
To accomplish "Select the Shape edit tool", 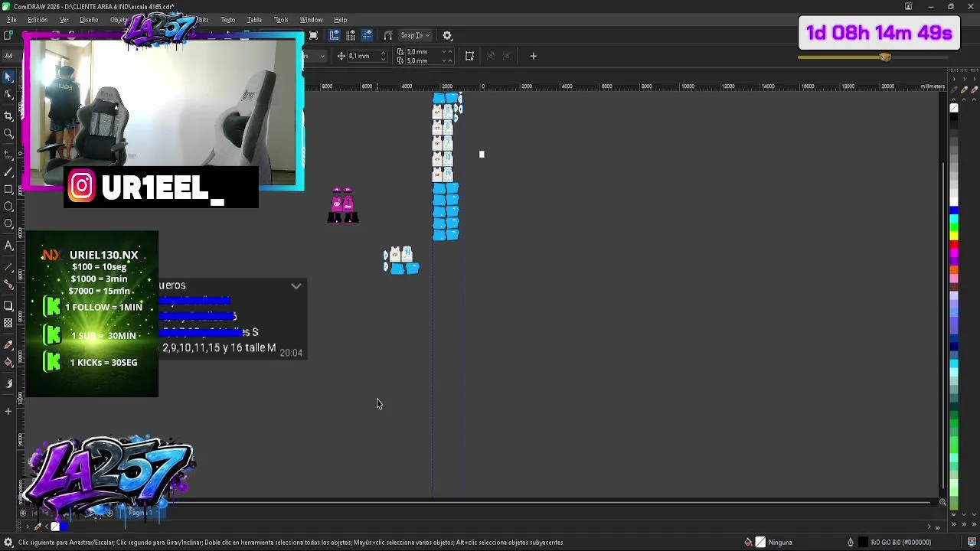I will click(8, 94).
